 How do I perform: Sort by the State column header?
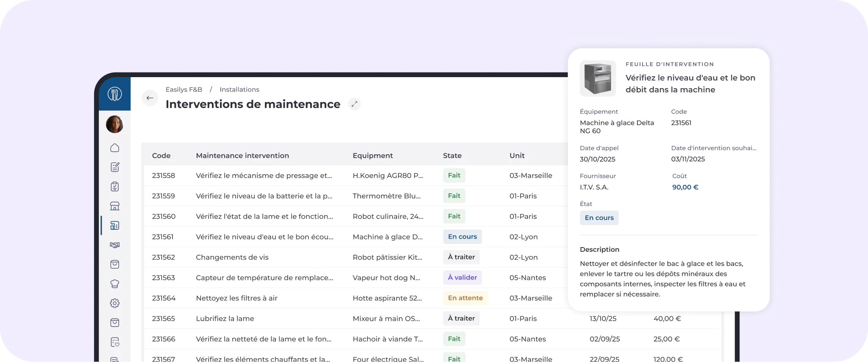(452, 156)
